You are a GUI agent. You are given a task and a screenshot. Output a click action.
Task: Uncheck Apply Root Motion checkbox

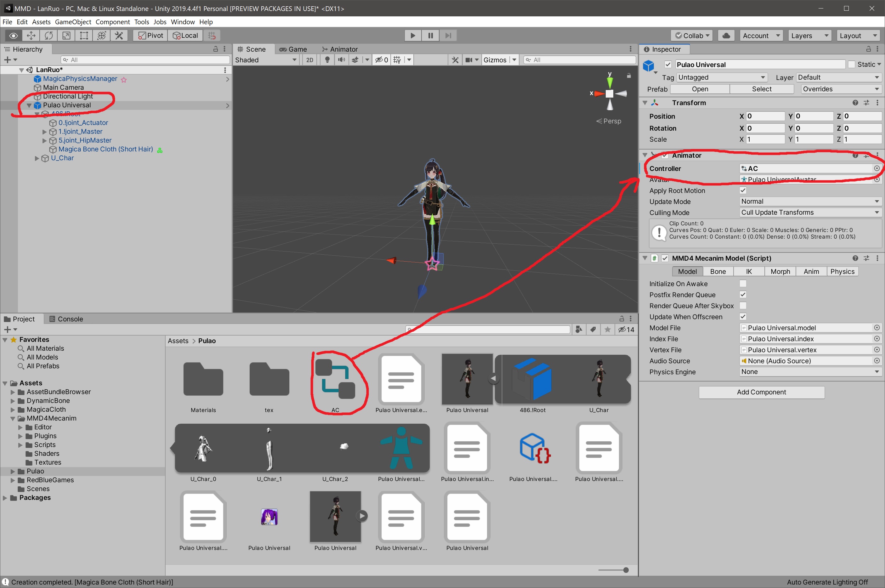pyautogui.click(x=742, y=190)
